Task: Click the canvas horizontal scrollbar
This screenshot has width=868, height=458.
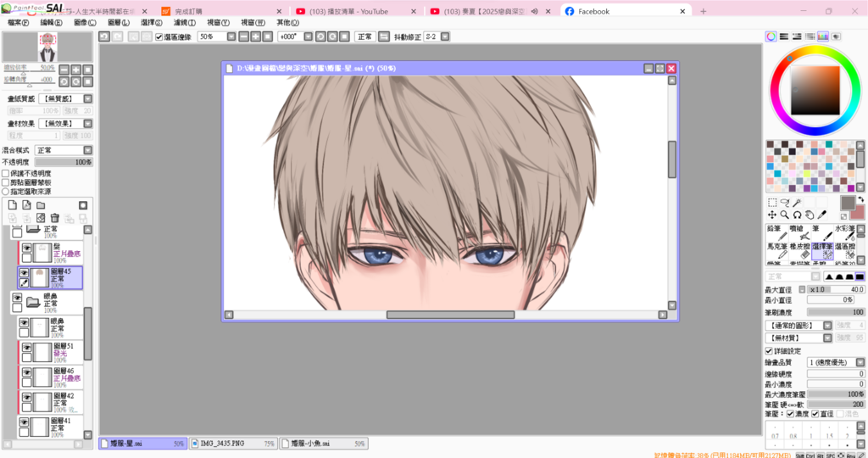Action: (x=450, y=315)
